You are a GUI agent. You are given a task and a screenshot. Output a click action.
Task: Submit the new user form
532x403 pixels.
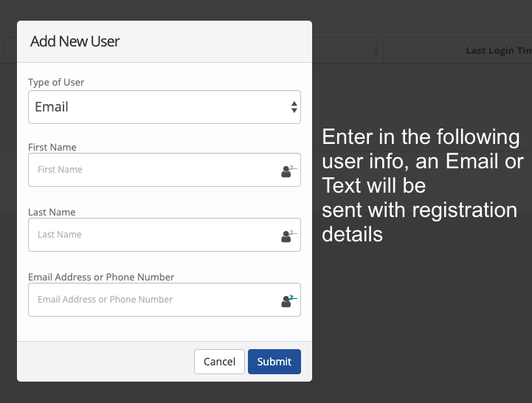point(274,362)
